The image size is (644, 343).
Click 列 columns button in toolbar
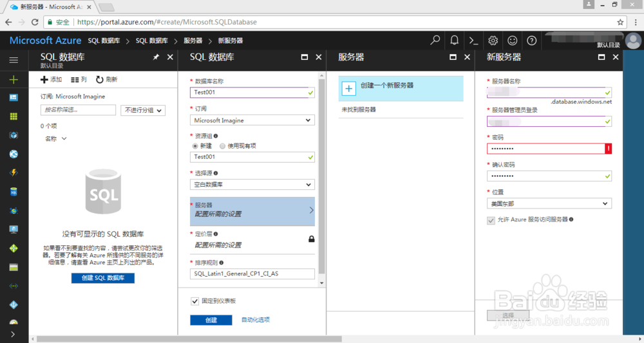click(79, 79)
